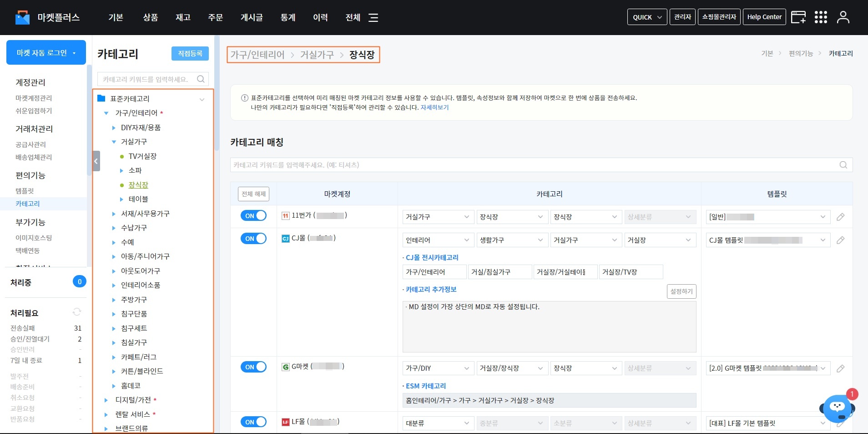Image resolution: width=868 pixels, height=434 pixels.
Task: Click the G마켓 market logo icon
Action: [x=286, y=367]
